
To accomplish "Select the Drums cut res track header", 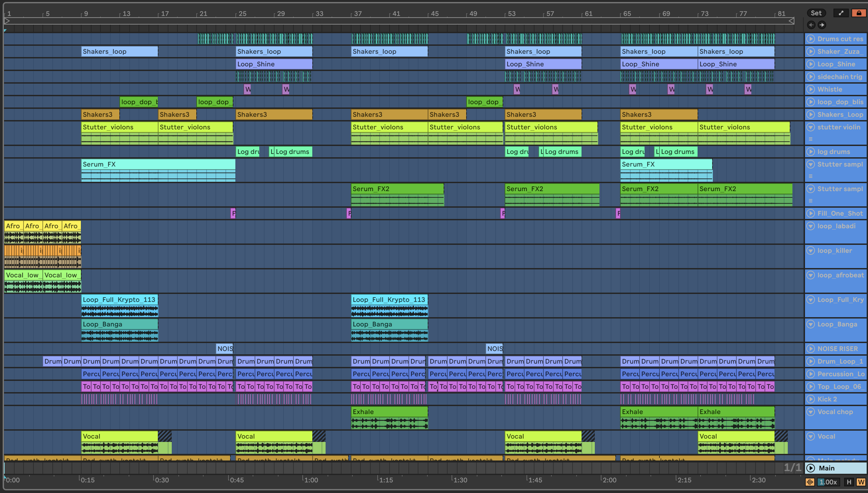I will 840,39.
